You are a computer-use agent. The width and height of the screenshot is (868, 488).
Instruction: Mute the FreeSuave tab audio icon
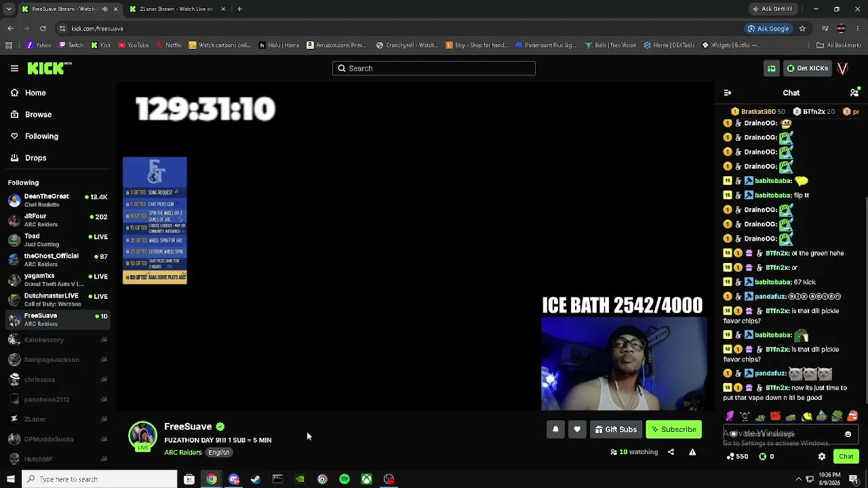(104, 9)
